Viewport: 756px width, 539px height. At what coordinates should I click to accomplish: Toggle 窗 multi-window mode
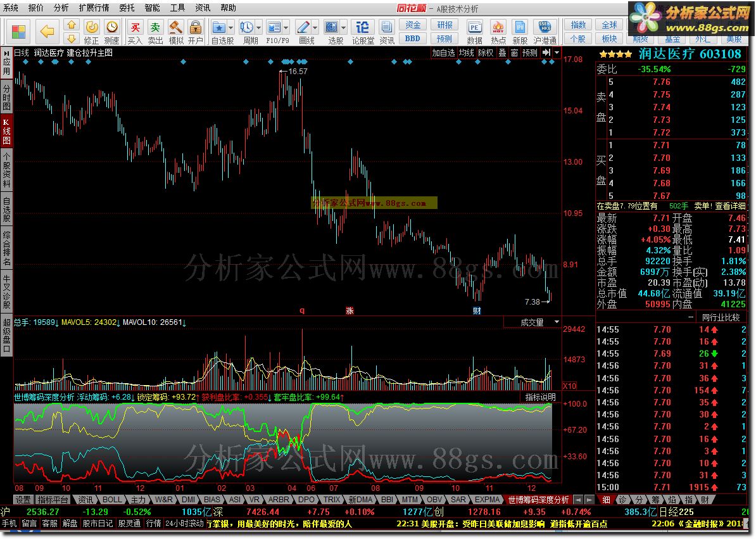point(514,53)
